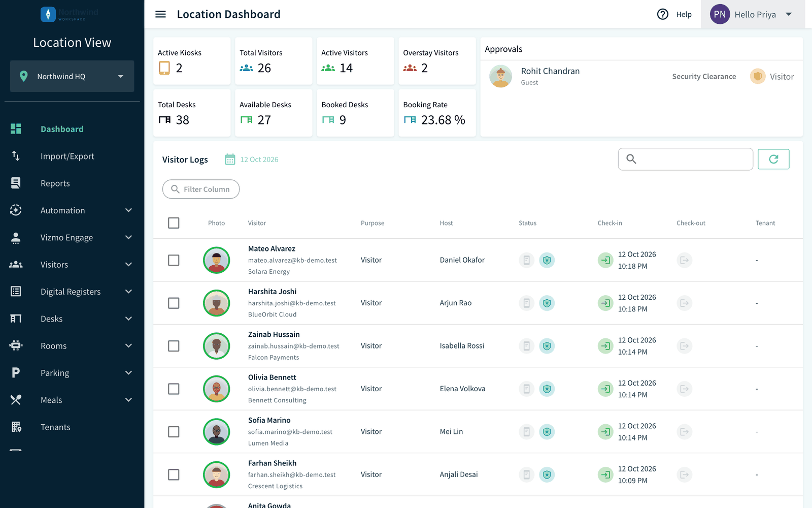Click the Help question mark icon
812x508 pixels.
[663, 14]
